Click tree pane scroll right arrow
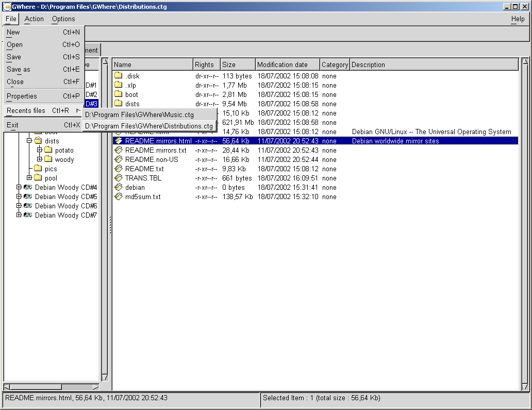This screenshot has width=532, height=410. click(x=96, y=387)
